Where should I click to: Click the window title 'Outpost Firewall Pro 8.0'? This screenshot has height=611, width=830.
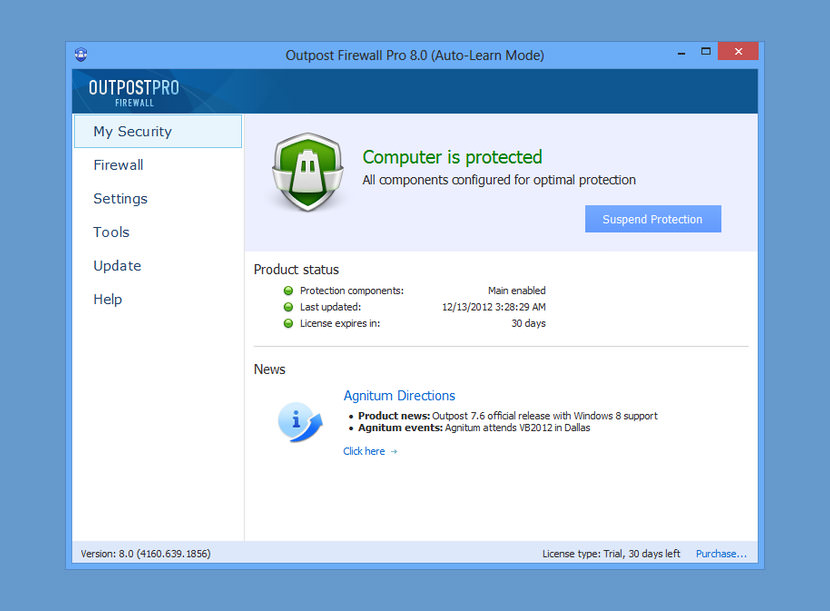414,55
